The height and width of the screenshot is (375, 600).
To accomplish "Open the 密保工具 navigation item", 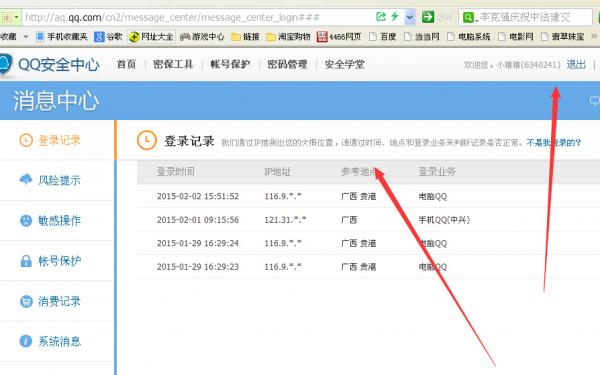I will pos(173,64).
